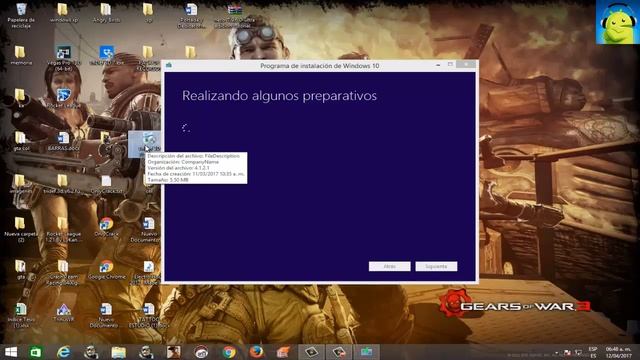Open the ESP language indicator in the tray
The image size is (640, 360).
[593, 352]
